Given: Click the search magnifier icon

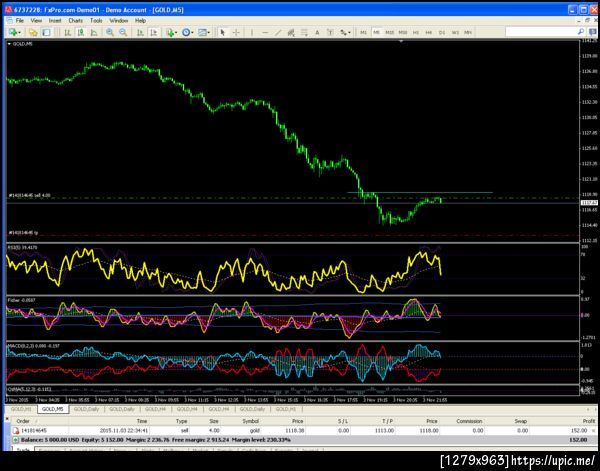Looking at the screenshot, I should [580, 32].
